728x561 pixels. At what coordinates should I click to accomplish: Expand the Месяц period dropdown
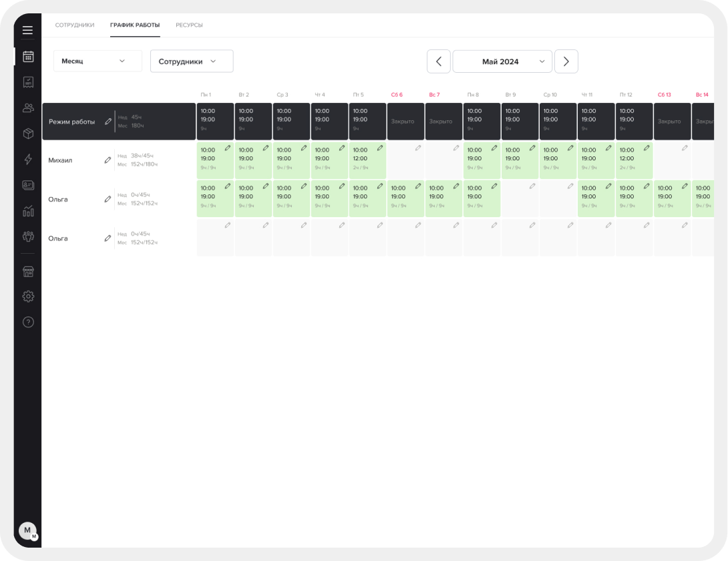pyautogui.click(x=98, y=61)
